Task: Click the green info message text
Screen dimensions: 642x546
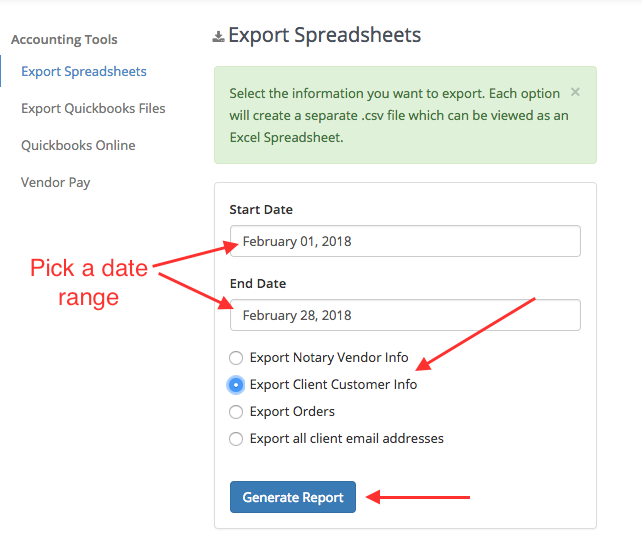Action: point(398,115)
